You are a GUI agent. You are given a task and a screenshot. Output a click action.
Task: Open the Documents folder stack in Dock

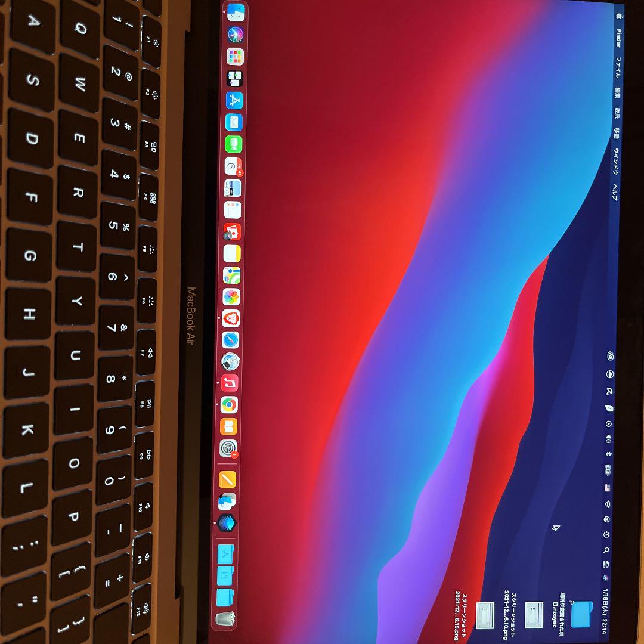click(225, 576)
